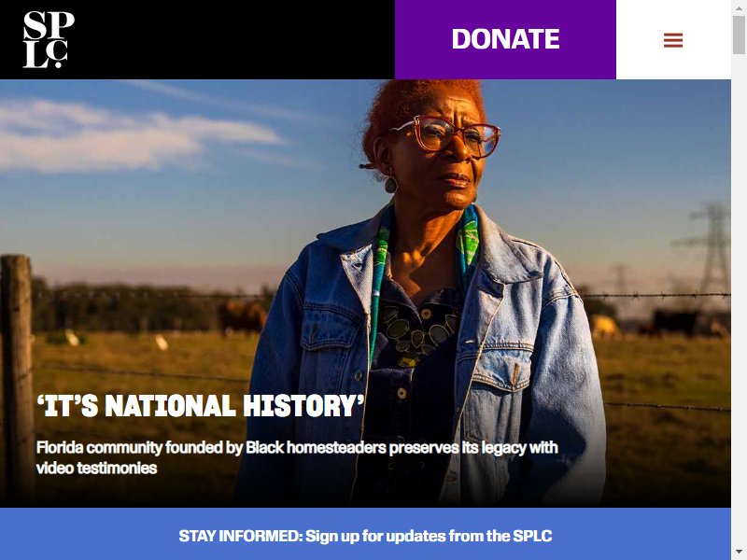Click the wooden fence post in photo
Screen dimensions: 747x560
16,376
